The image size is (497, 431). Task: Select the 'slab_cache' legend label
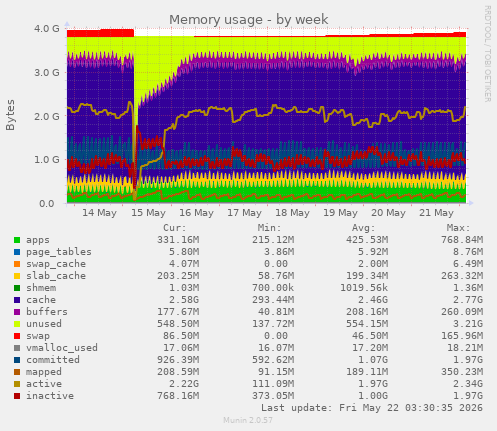tap(56, 276)
